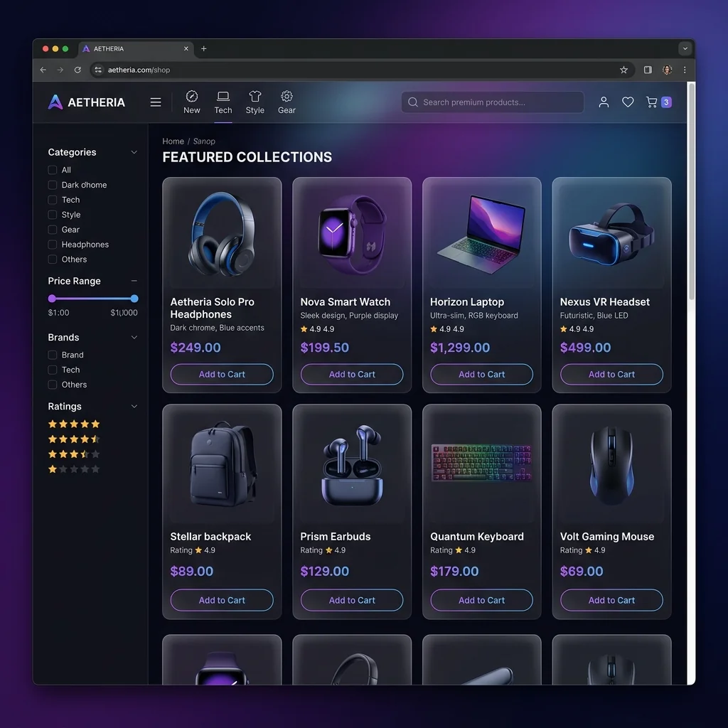728x728 pixels.
Task: Open the browser three-dot menu
Action: [x=685, y=70]
